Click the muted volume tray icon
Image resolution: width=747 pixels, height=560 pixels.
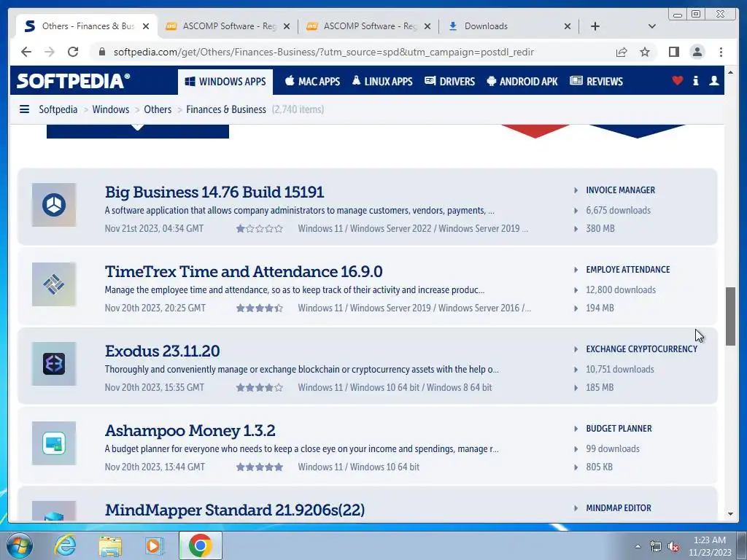coord(673,546)
